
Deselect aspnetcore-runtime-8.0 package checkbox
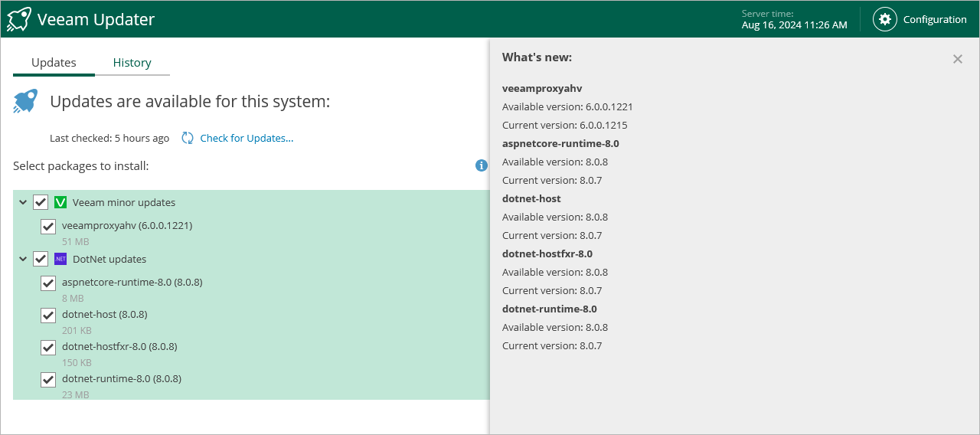tap(48, 283)
